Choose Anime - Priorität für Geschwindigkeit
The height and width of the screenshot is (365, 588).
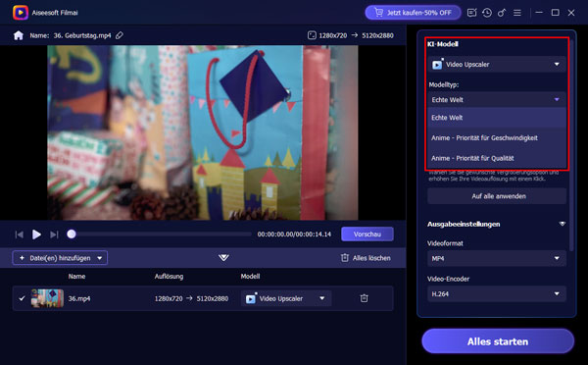coord(497,137)
